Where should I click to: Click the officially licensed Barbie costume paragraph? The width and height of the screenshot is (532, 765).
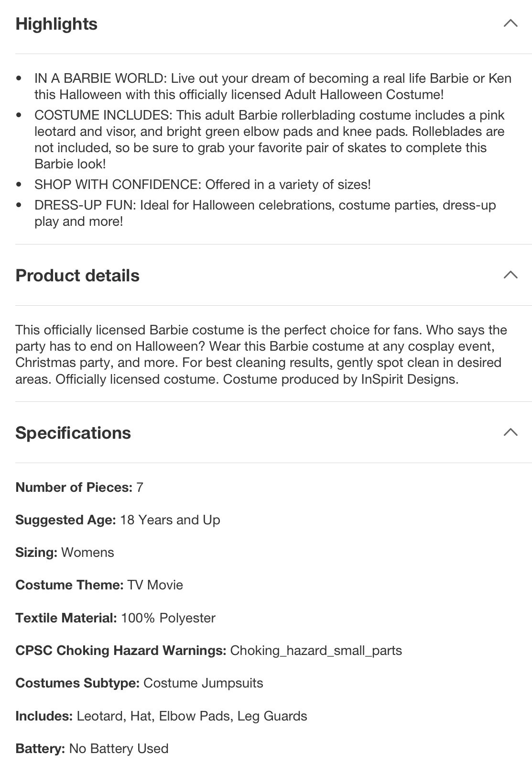point(261,355)
